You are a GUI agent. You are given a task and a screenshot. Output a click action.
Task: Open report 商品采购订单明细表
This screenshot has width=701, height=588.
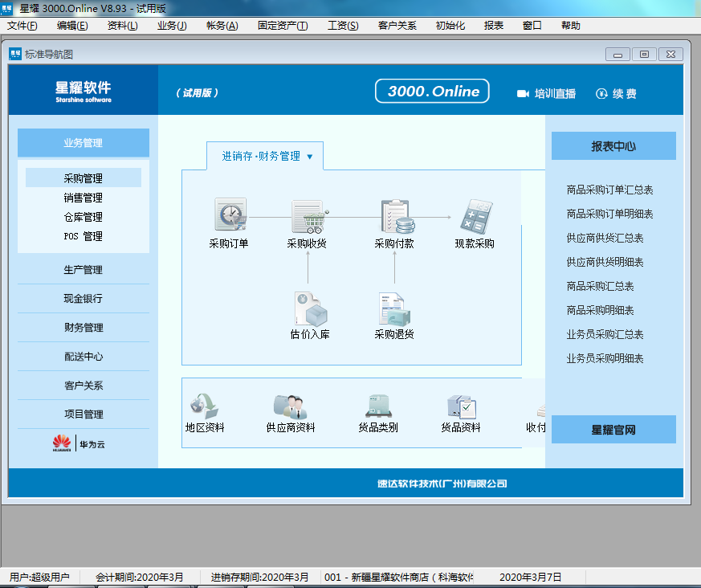[609, 214]
